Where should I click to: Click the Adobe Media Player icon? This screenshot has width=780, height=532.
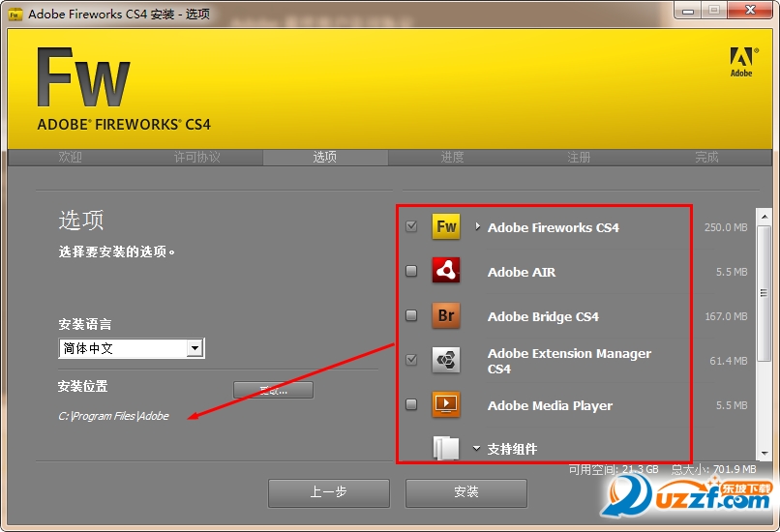446,404
